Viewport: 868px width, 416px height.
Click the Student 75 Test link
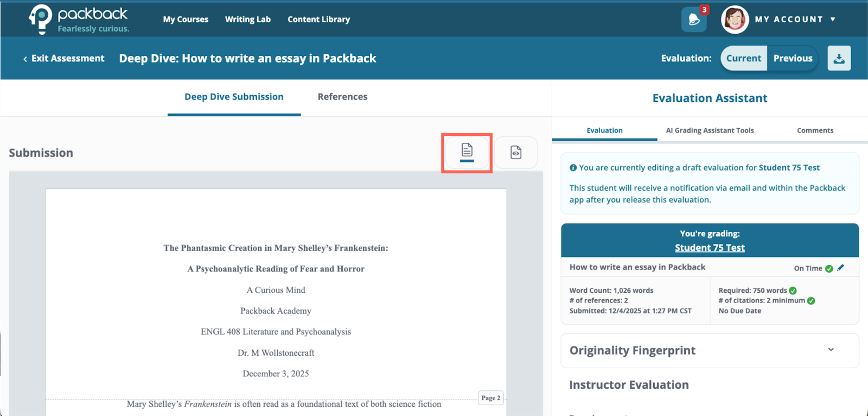(x=710, y=248)
